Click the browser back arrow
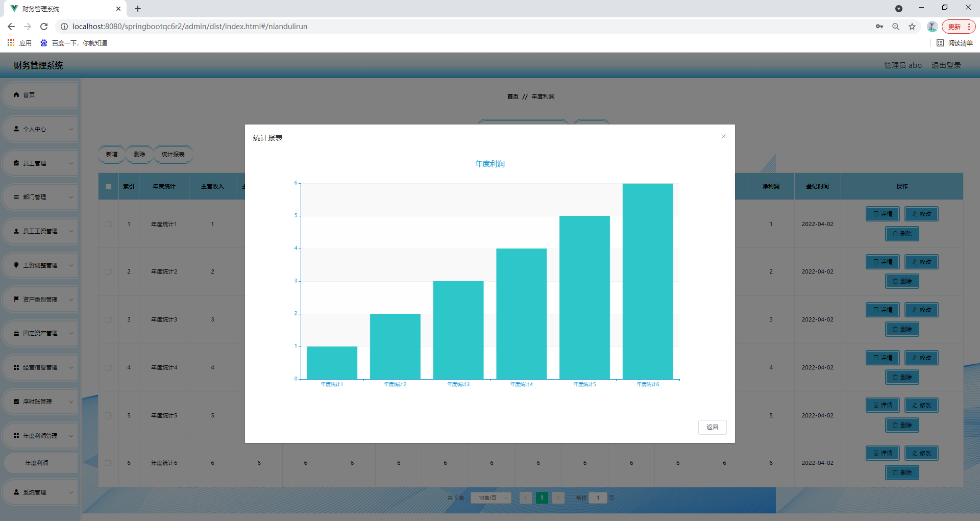The width and height of the screenshot is (980, 521). pyautogui.click(x=11, y=27)
